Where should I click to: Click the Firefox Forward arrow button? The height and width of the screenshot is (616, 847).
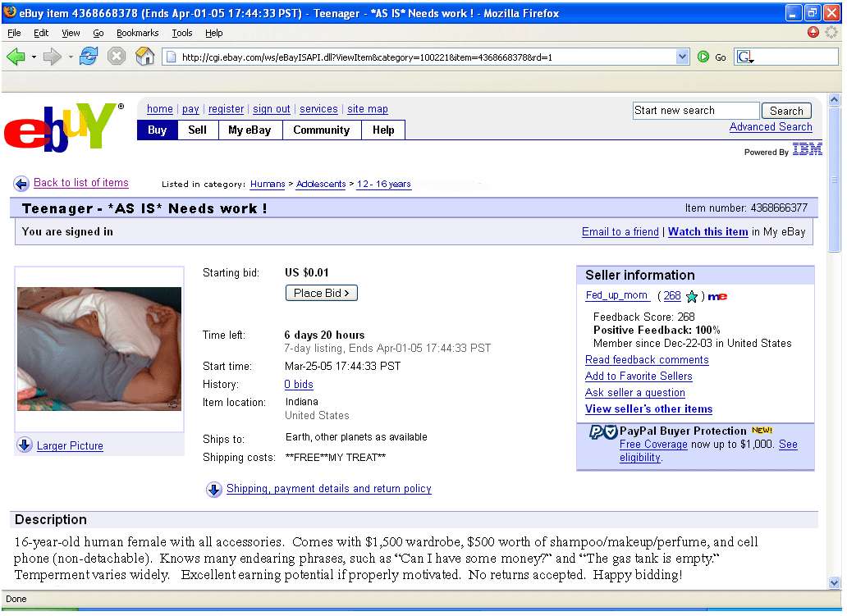52,56
